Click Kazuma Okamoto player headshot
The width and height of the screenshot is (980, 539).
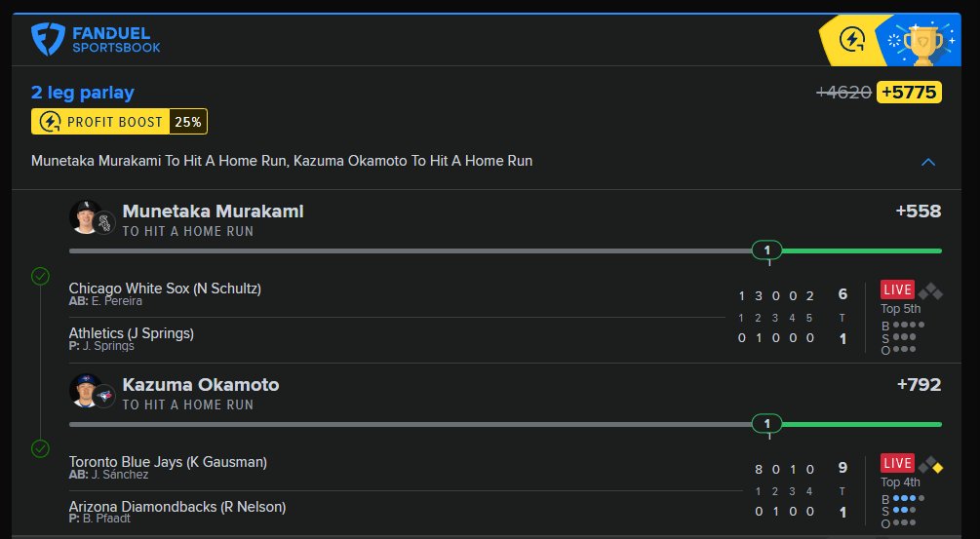85,390
